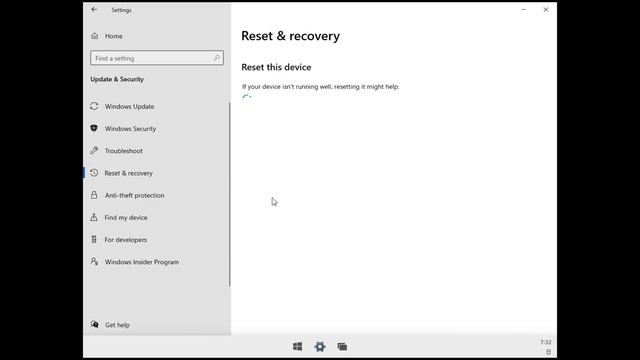The width and height of the screenshot is (640, 360).
Task: Click the Get help link
Action: point(117,325)
